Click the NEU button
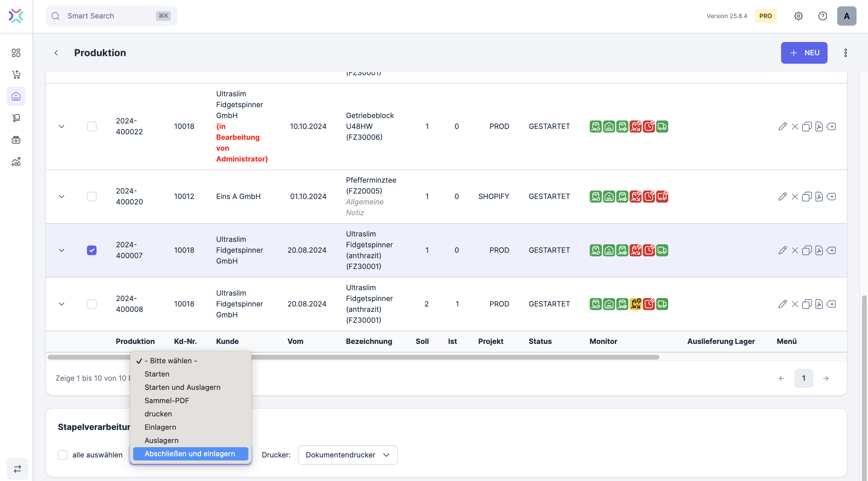The image size is (868, 481). (804, 53)
